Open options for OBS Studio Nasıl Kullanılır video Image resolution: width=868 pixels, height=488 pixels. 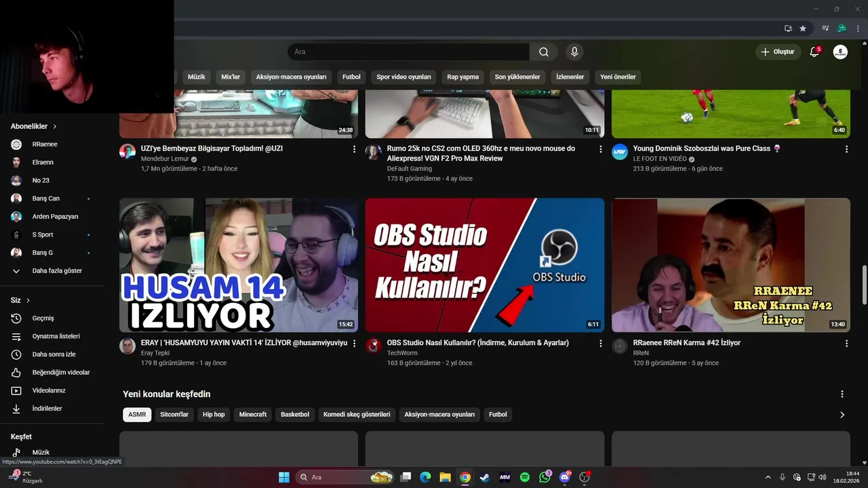(x=600, y=344)
